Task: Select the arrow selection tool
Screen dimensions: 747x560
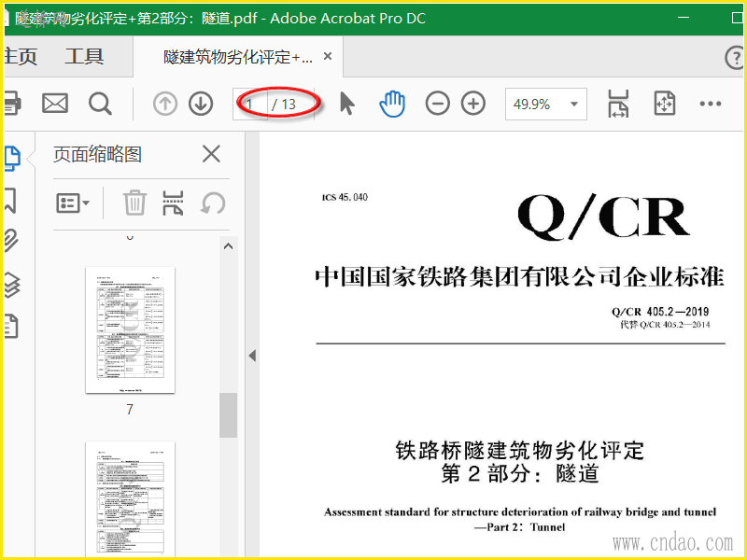Action: pyautogui.click(x=346, y=104)
